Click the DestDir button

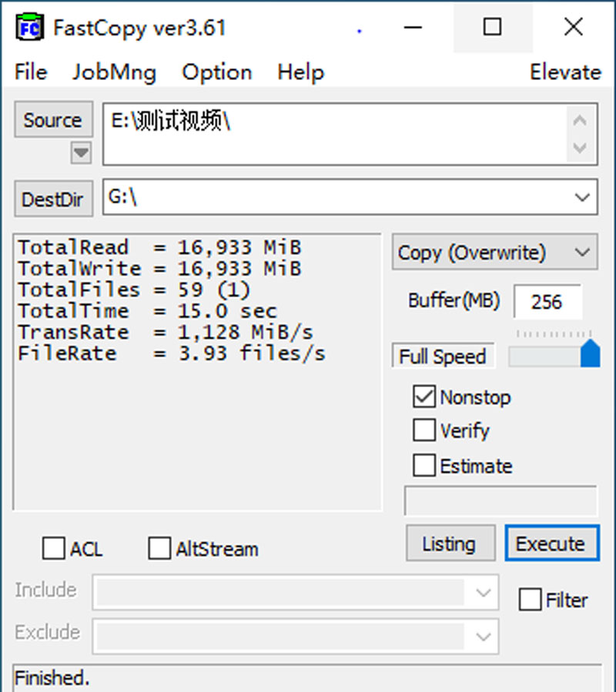coord(53,199)
